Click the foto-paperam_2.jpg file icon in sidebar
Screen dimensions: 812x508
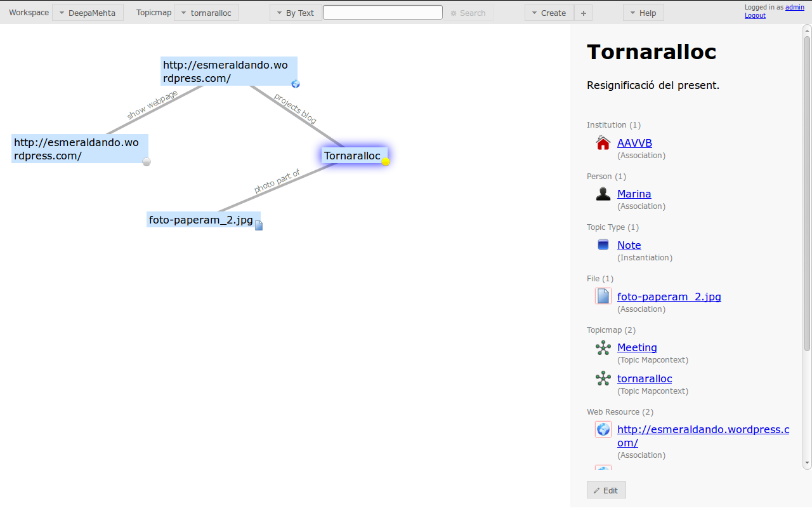tap(603, 296)
